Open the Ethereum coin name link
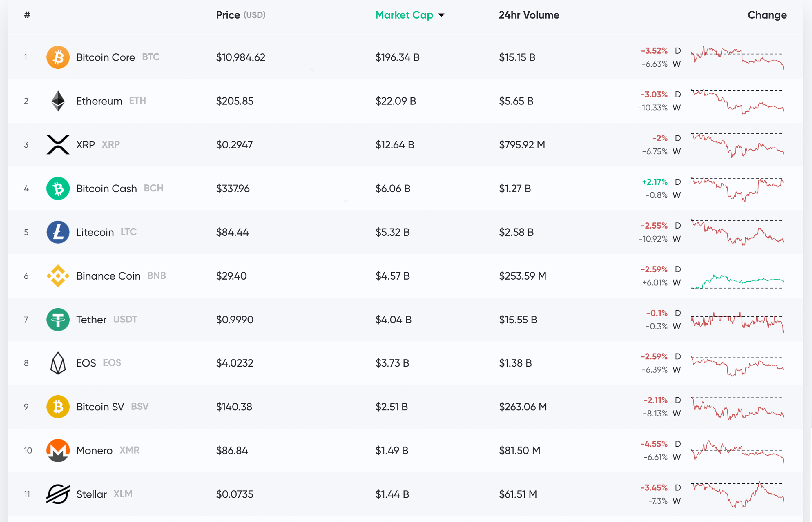Viewport: 812px width, 522px height. pyautogui.click(x=99, y=101)
